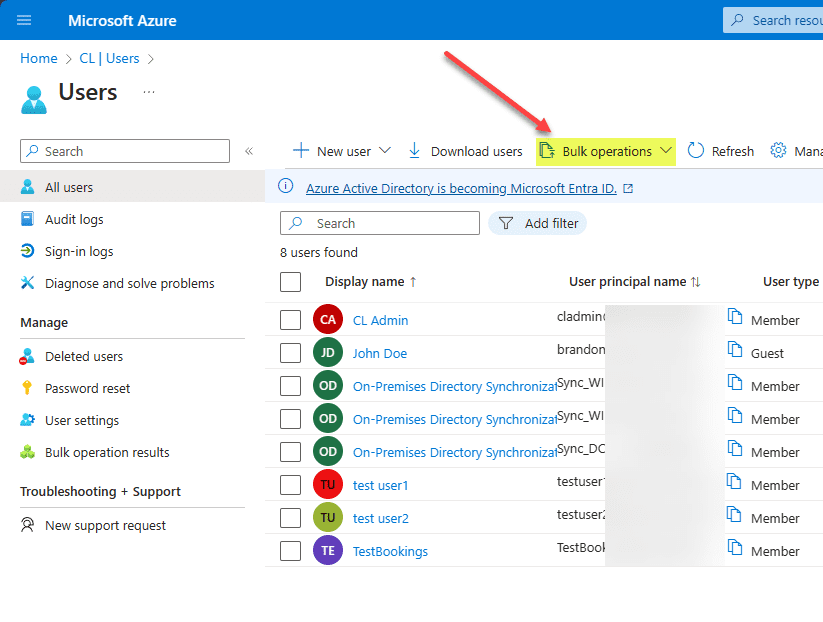
Task: Click the Sign-in logs arrow icon
Action: 27,251
